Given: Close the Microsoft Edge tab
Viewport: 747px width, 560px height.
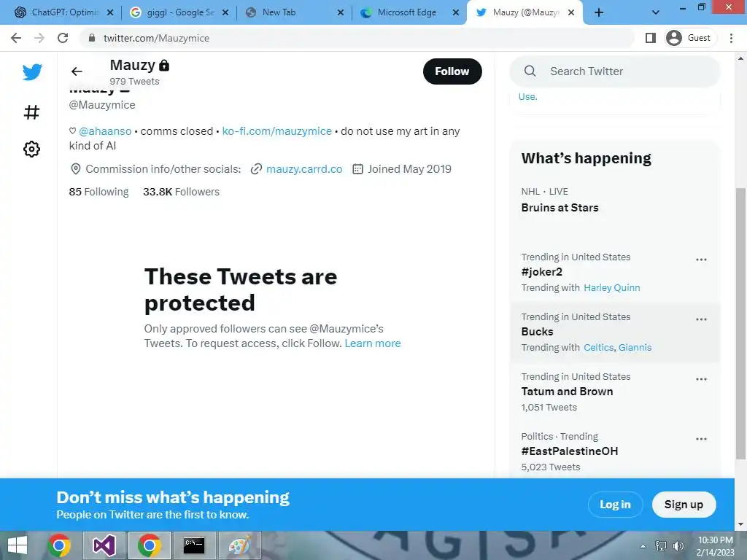Looking at the screenshot, I should [456, 13].
